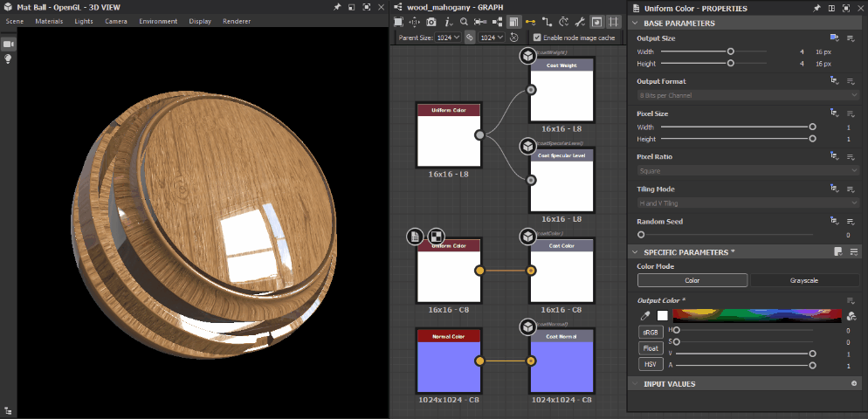Toggle the parent size link ratio button
The height and width of the screenshot is (419, 868).
(x=469, y=38)
